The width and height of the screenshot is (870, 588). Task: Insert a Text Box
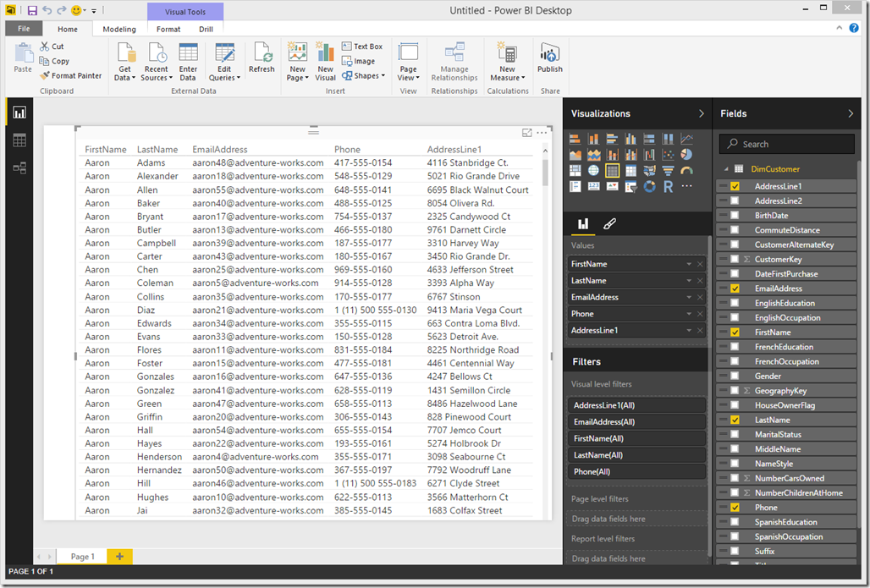pos(362,47)
